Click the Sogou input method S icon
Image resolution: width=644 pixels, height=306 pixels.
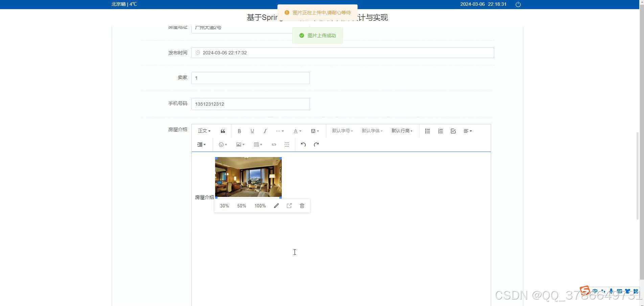[585, 290]
